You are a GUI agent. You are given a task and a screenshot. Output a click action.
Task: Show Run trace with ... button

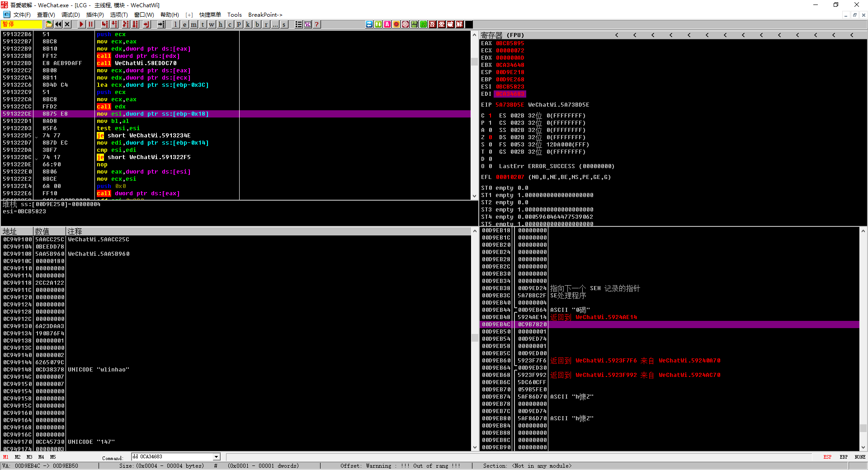tap(275, 24)
